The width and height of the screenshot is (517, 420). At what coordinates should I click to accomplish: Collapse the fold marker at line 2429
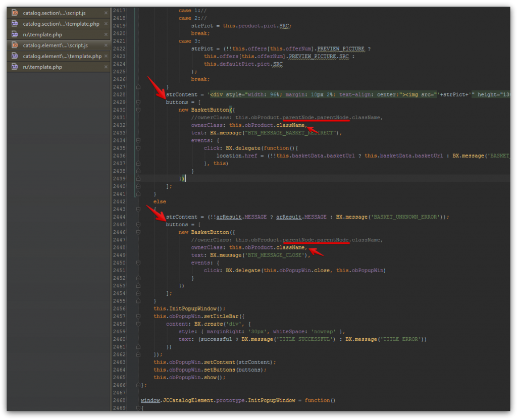tap(138, 102)
